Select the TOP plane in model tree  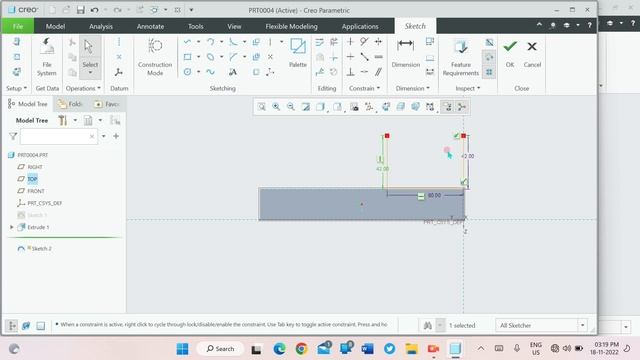pos(32,179)
